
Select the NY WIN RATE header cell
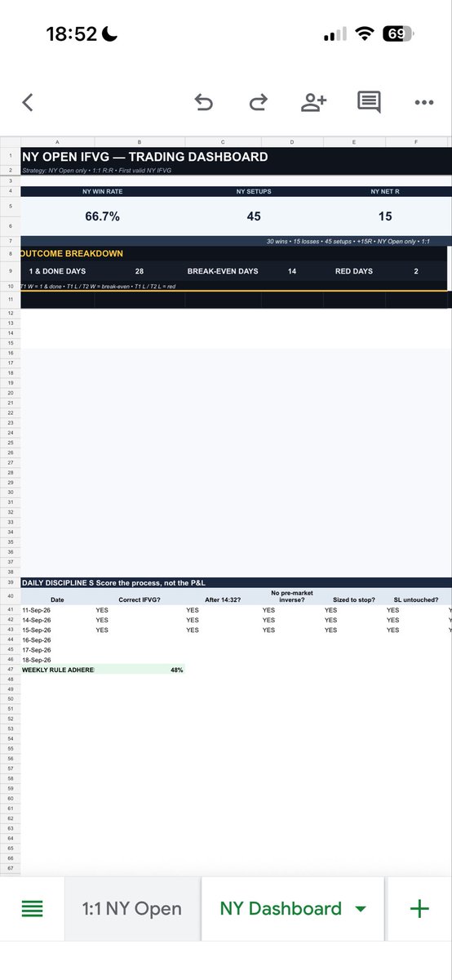click(x=103, y=191)
